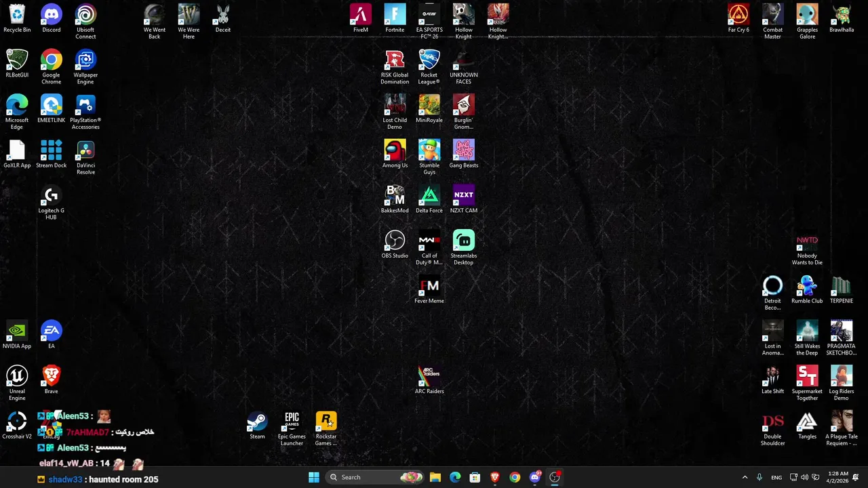Open Logitech G HUB desktop icon

52,203
